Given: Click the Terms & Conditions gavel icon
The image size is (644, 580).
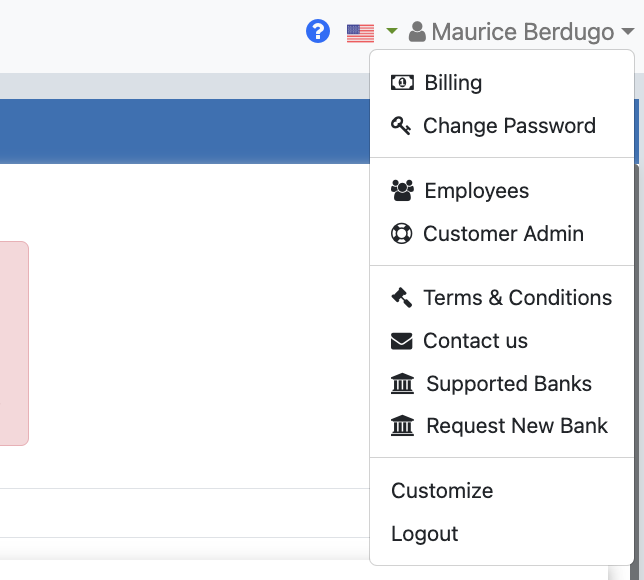Looking at the screenshot, I should click(401, 298).
